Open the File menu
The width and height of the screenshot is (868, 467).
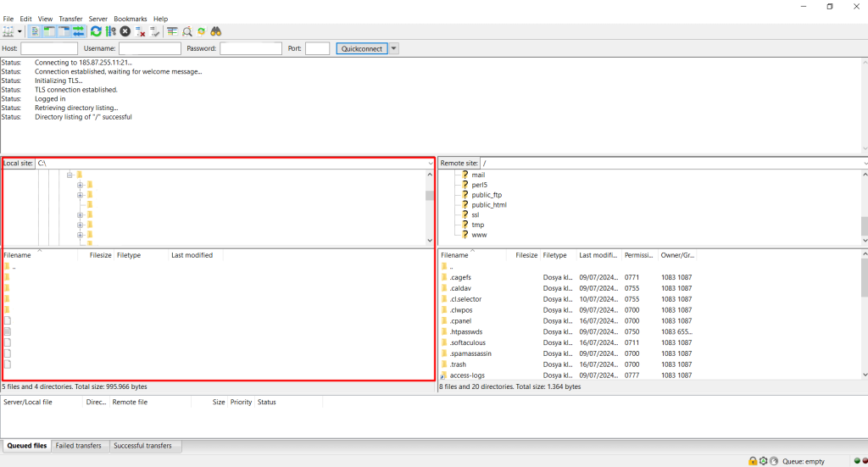tap(8, 19)
